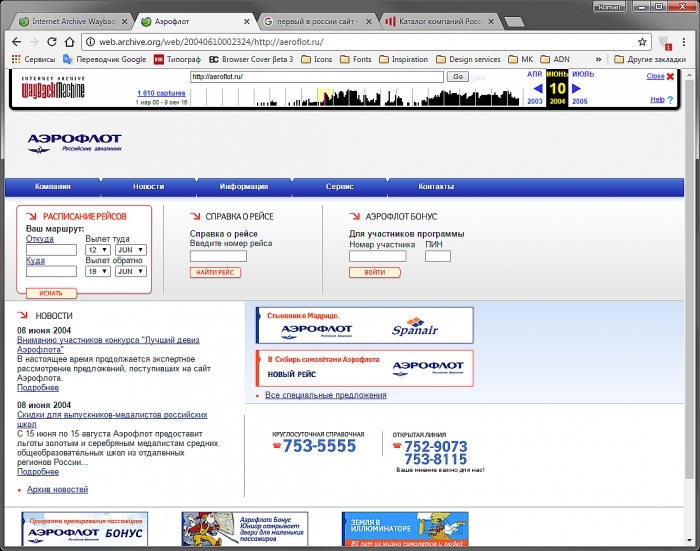This screenshot has width=700, height=551.
Task: Click the highlighted Wayback timeline marker
Action: point(325,97)
